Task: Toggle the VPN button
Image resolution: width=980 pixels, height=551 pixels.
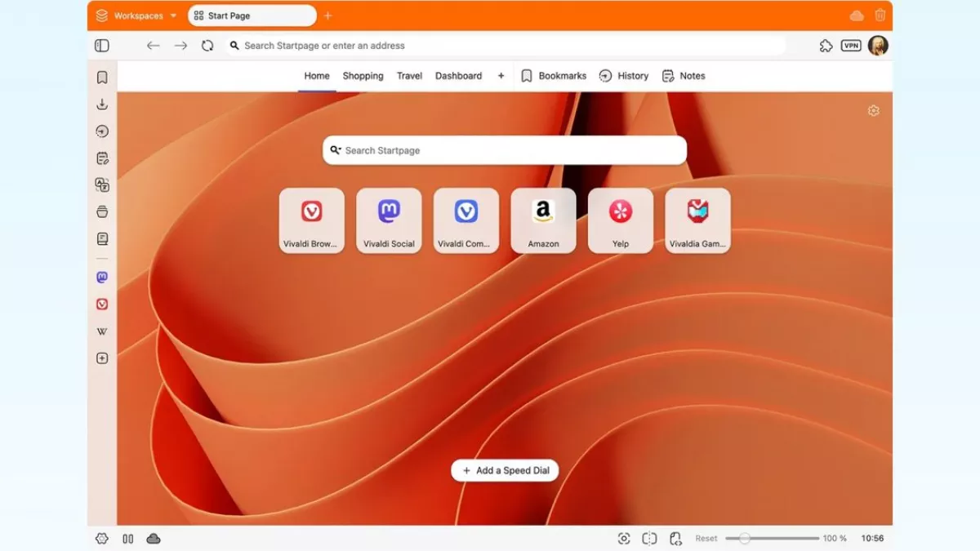Action: click(851, 46)
